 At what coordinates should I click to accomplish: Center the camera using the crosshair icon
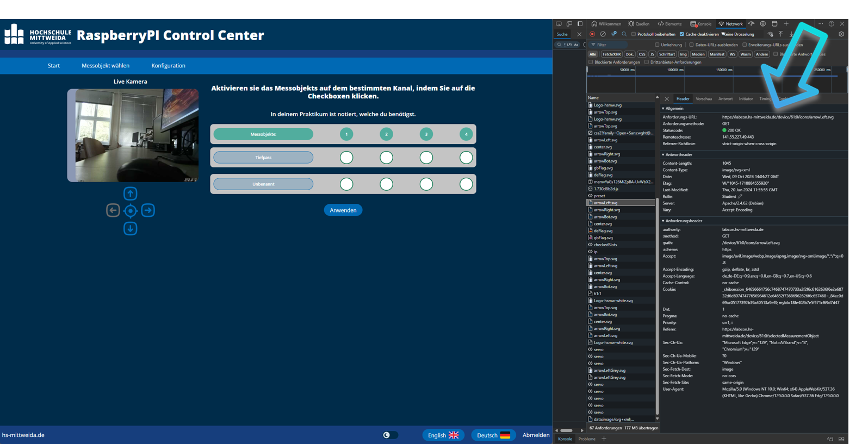click(131, 211)
